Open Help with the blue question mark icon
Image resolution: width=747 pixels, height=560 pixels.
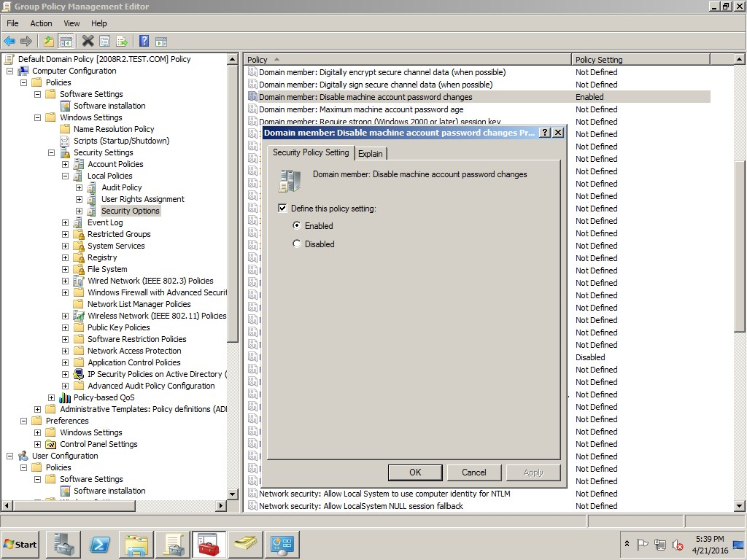click(x=144, y=42)
